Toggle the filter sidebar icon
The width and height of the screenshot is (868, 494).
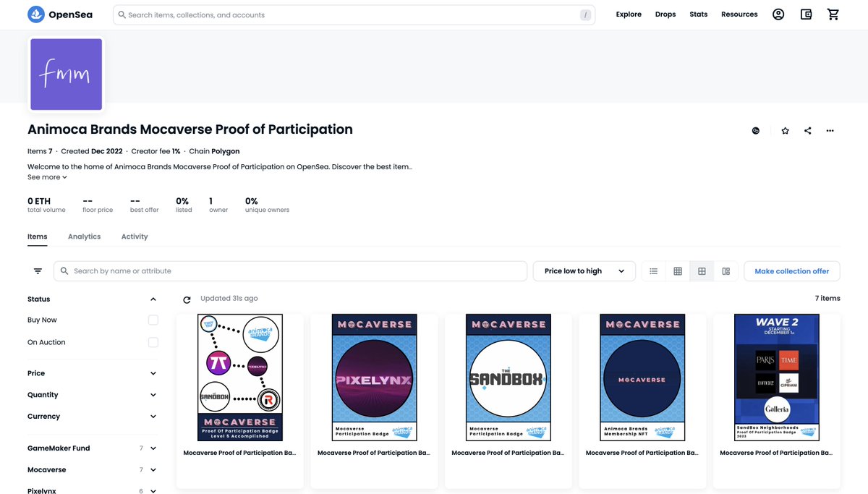tap(38, 271)
